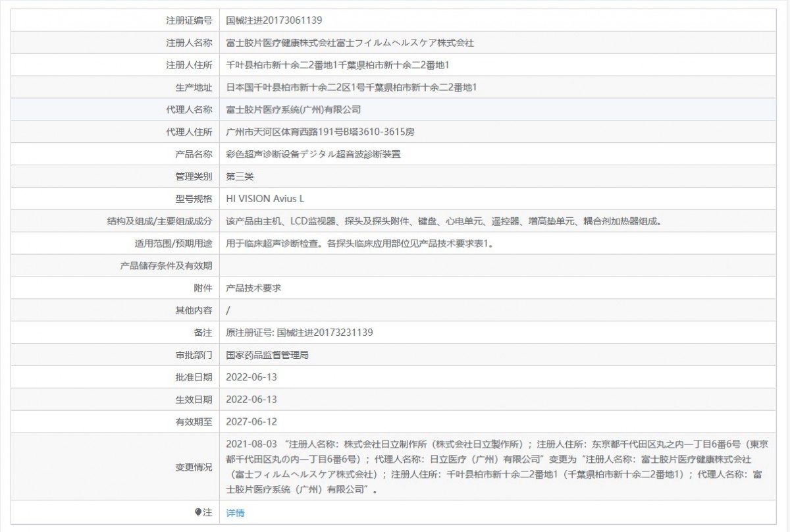Click the 注册人名称 label

coord(189,43)
